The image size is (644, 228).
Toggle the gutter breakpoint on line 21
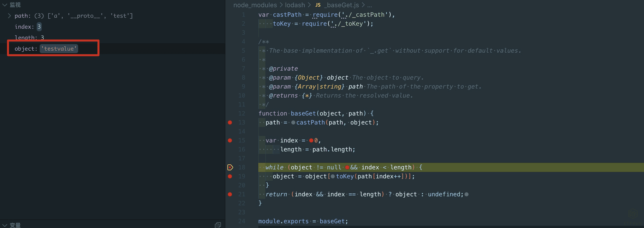[x=230, y=195]
